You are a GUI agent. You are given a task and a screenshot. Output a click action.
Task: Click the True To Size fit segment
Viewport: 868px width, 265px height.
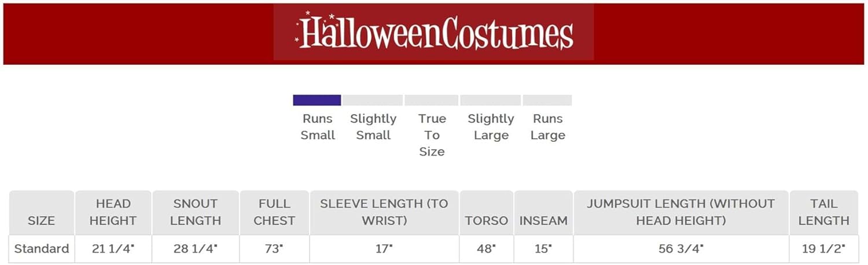432,100
